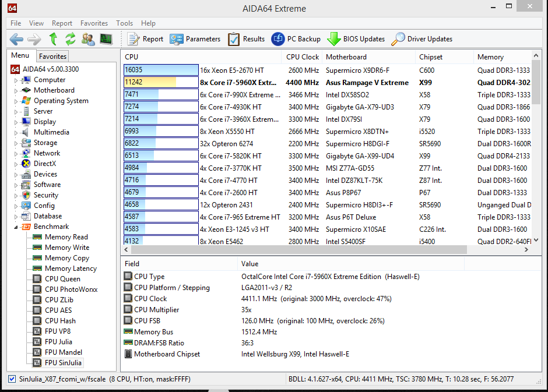The width and height of the screenshot is (548, 392).
Task: Select the 16035 score result bar
Action: tap(161, 70)
